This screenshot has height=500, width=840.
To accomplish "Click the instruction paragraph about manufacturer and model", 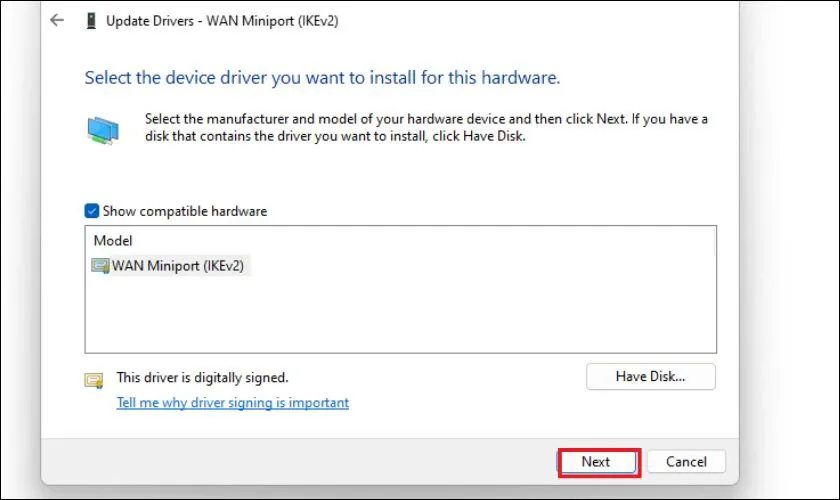I will 425,127.
